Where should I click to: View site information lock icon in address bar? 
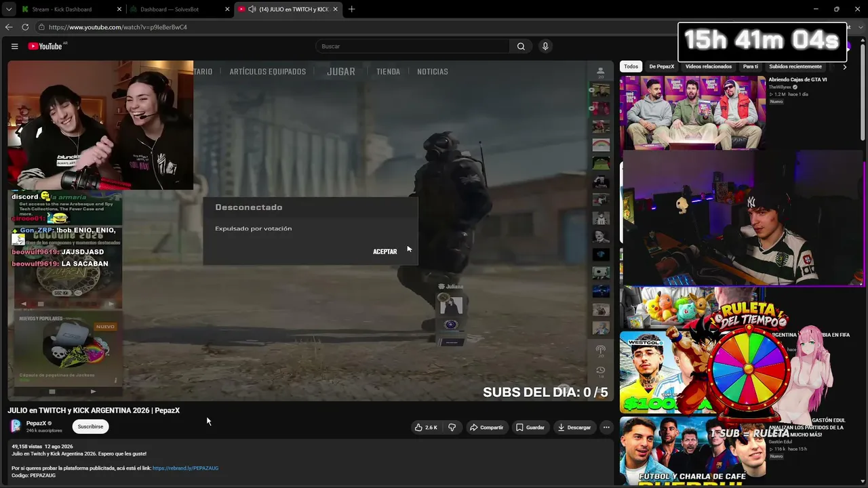41,27
